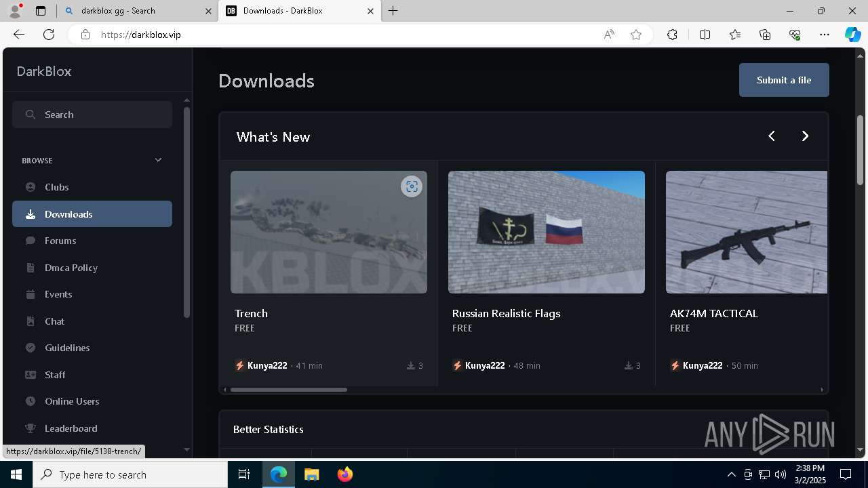Click visual search icon on Trench image
This screenshot has height=488, width=868.
[x=412, y=186]
